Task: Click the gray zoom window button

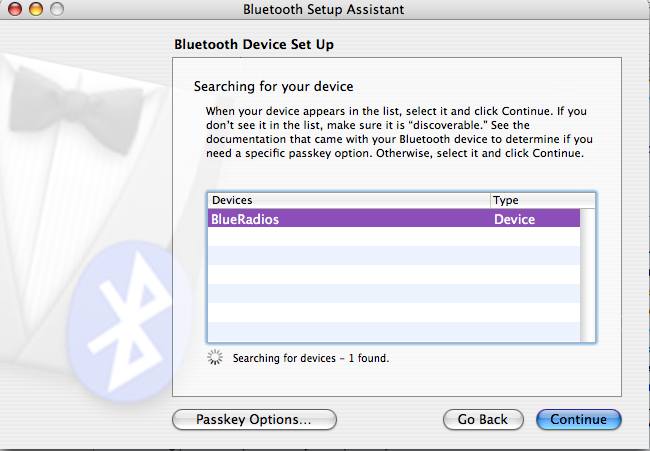Action: click(57, 9)
